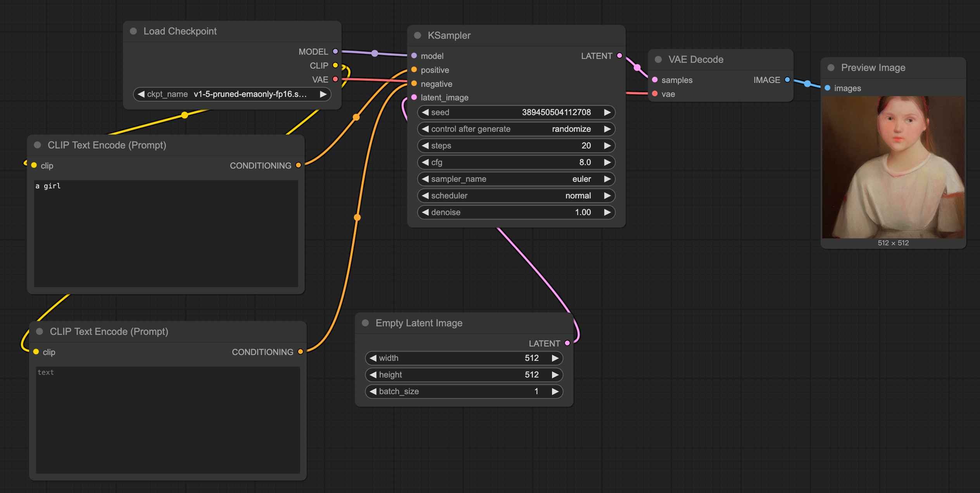Decrease latent height with left arrow
Screen dimensions: 980x493
[x=373, y=375]
